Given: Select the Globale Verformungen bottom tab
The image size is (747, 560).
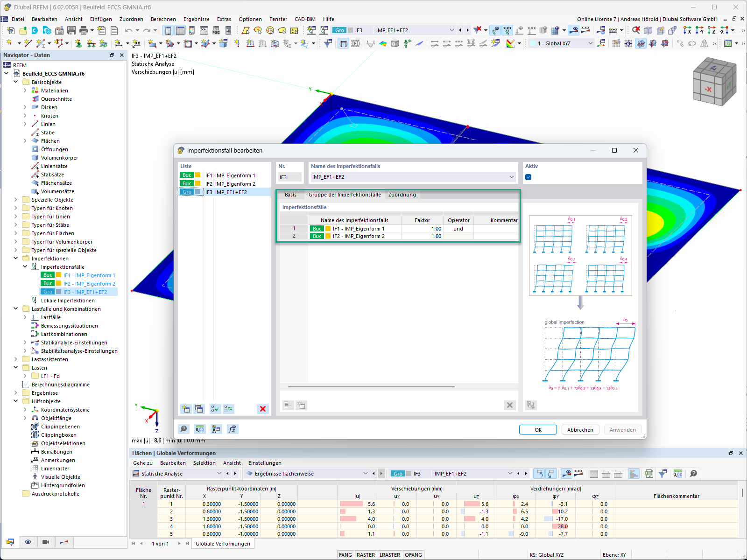Looking at the screenshot, I should pyautogui.click(x=223, y=544).
